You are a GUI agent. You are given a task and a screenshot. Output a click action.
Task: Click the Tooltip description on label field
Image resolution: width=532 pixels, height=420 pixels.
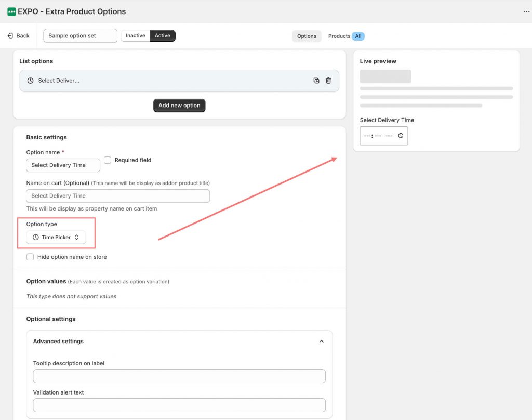(179, 376)
